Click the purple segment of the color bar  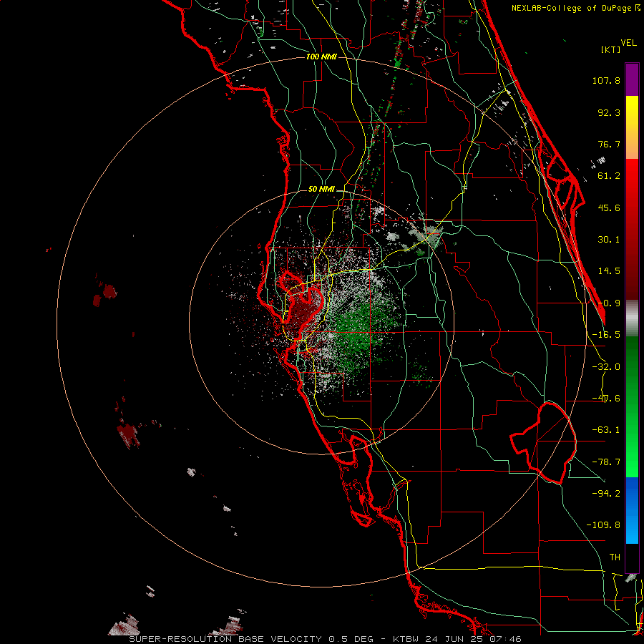[x=632, y=79]
